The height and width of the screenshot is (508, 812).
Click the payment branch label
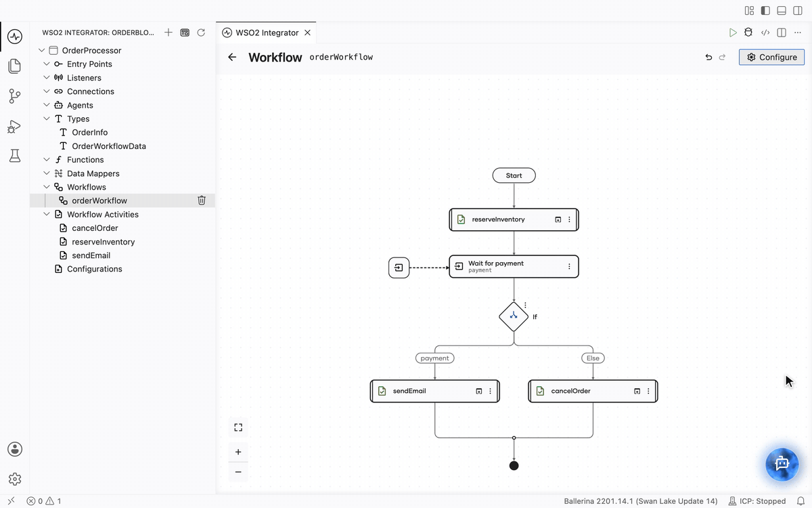click(x=434, y=358)
